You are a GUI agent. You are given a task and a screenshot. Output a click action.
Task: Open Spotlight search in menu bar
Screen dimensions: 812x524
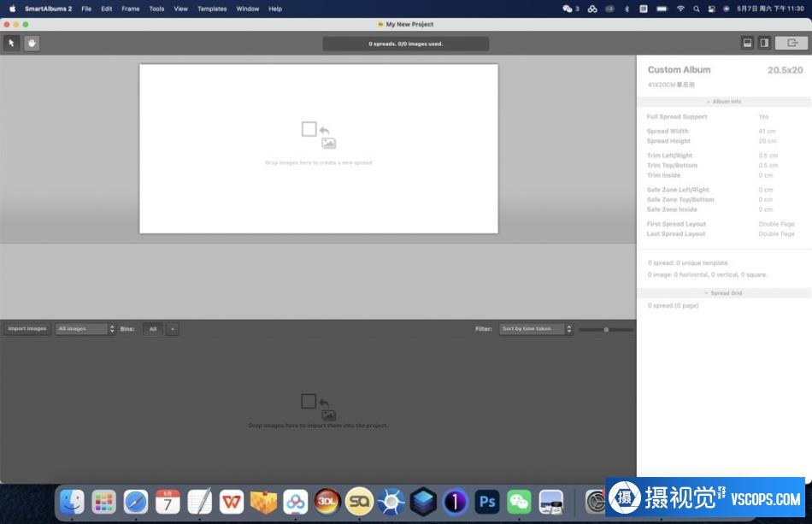coord(697,9)
